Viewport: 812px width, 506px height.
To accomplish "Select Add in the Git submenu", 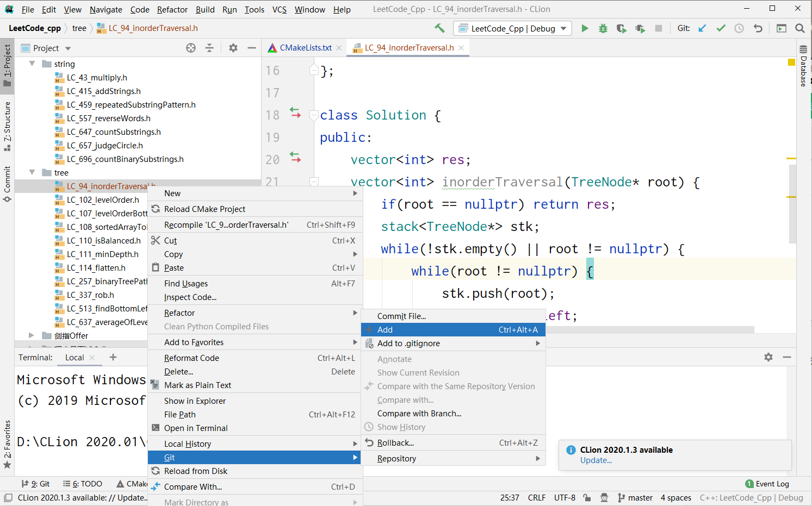I will tap(385, 330).
